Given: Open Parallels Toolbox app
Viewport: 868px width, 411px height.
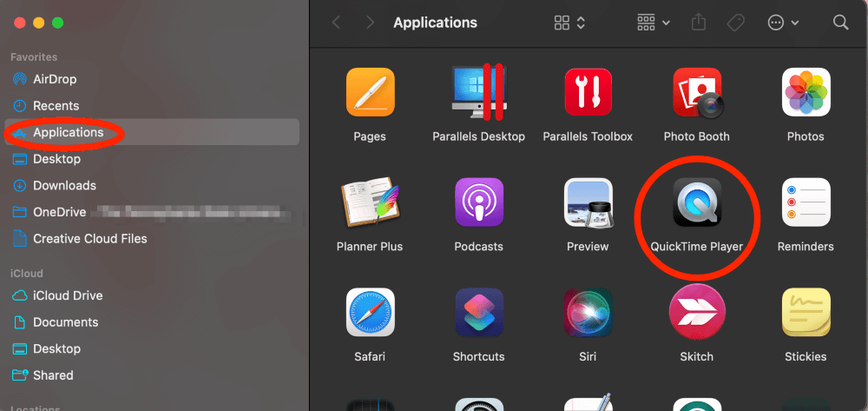Looking at the screenshot, I should pyautogui.click(x=588, y=93).
